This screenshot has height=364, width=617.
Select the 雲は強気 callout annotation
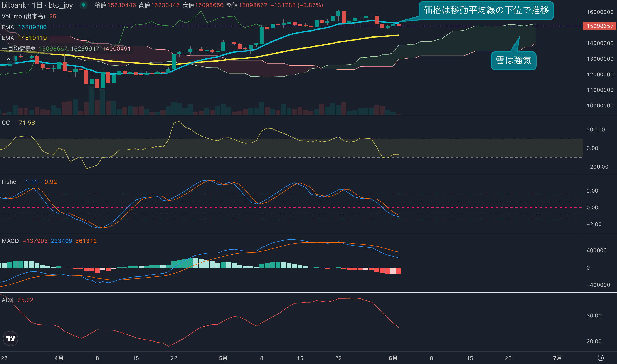513,60
